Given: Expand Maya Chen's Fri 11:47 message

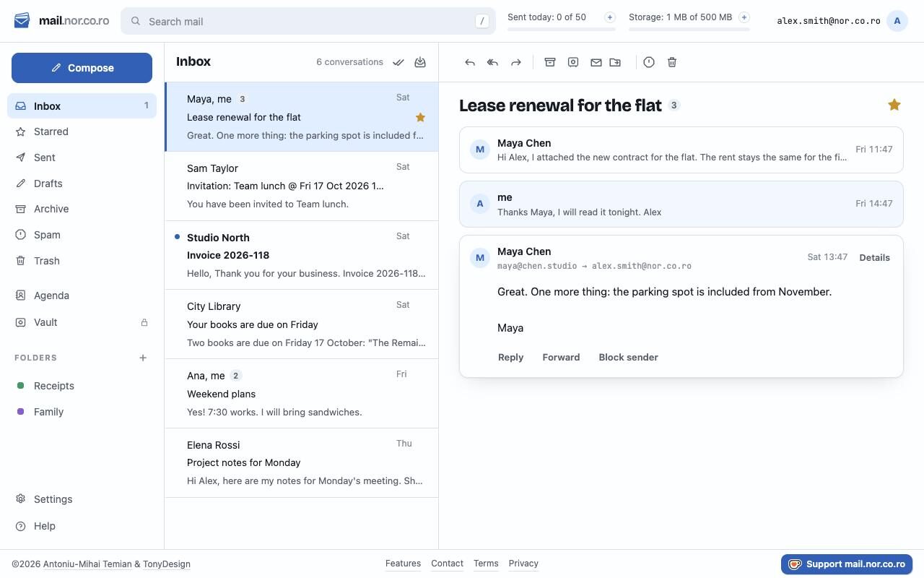Looking at the screenshot, I should click(681, 150).
